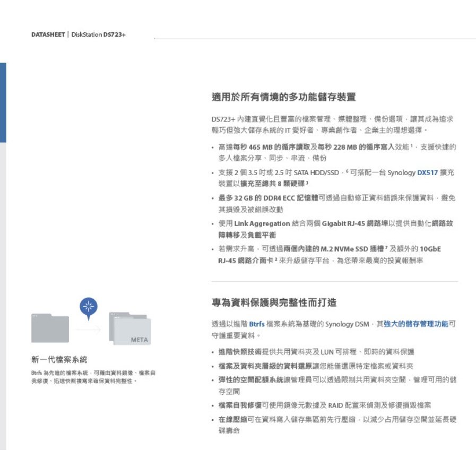Click the bold text 檔案自我修復

coord(240,405)
